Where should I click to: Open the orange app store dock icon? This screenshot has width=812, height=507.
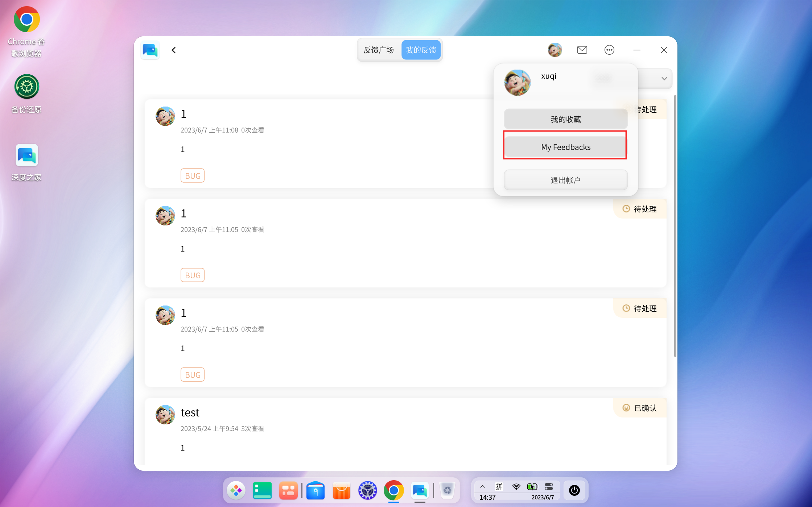342,491
